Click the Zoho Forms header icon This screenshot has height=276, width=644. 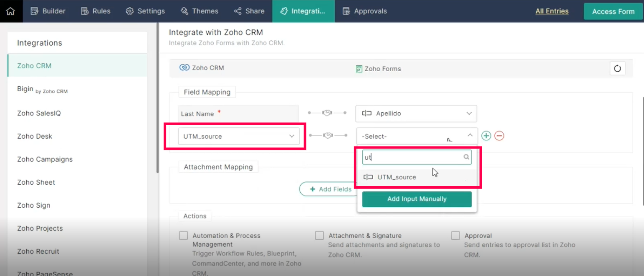click(359, 69)
